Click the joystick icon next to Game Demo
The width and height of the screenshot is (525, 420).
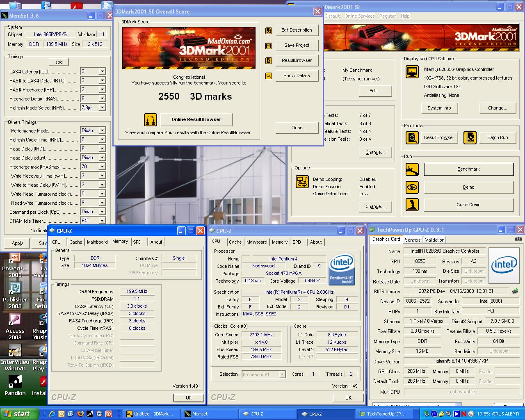412,205
